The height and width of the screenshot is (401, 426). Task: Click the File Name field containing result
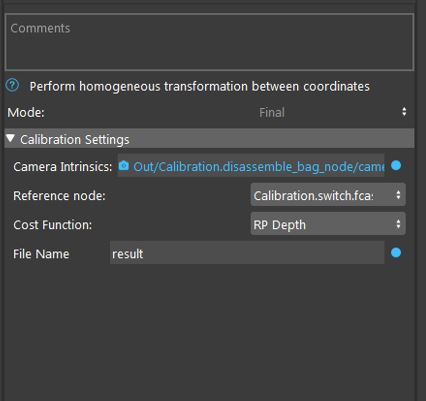pyautogui.click(x=247, y=253)
